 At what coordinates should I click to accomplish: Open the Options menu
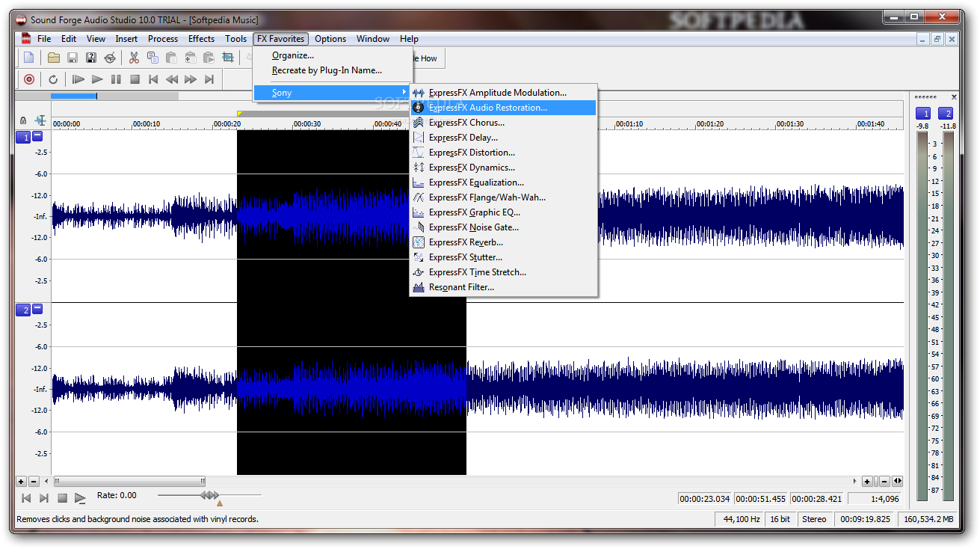[330, 39]
